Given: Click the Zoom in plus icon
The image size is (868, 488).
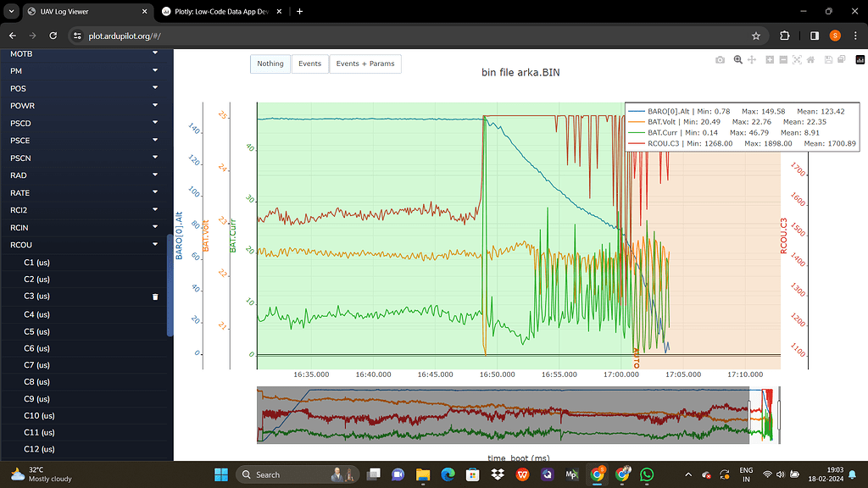Looking at the screenshot, I should [x=770, y=60].
